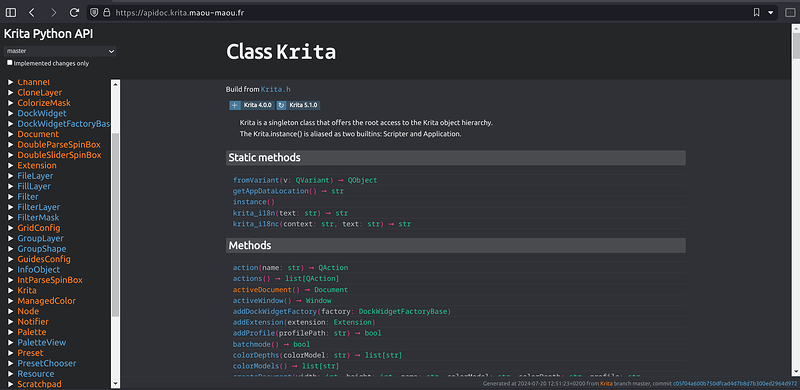Open GridConfig class in sidebar

[x=39, y=228]
